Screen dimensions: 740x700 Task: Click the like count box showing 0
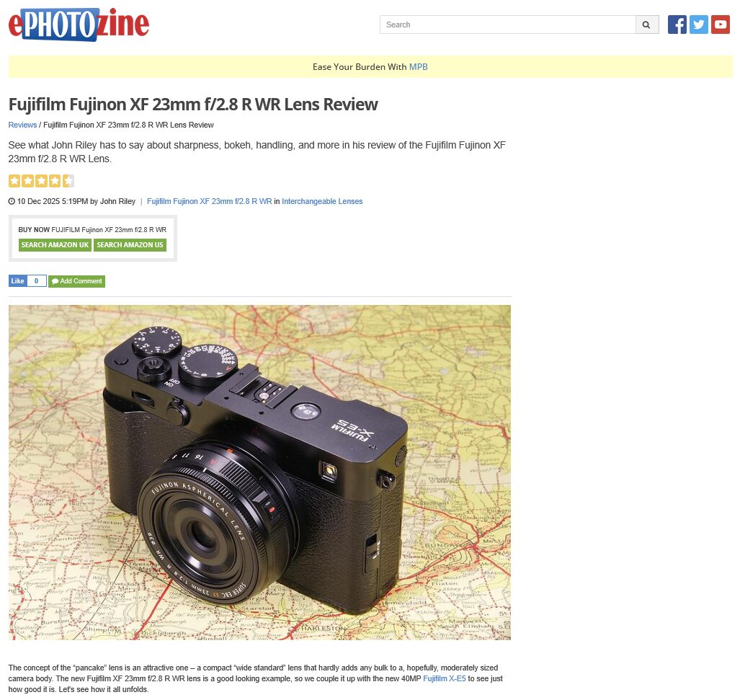pos(36,281)
